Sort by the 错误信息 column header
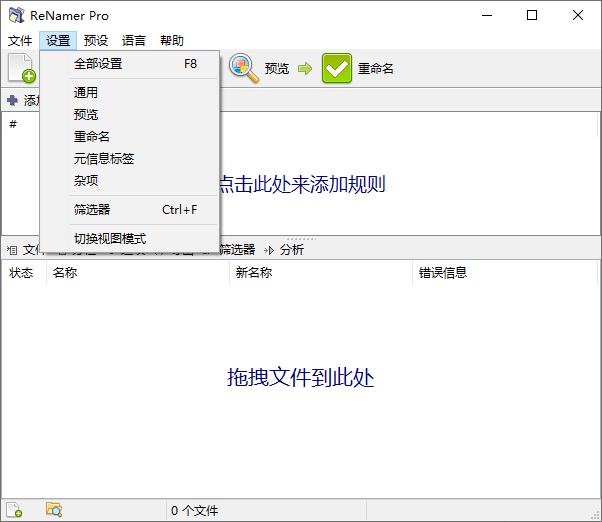602x522 pixels. 505,273
